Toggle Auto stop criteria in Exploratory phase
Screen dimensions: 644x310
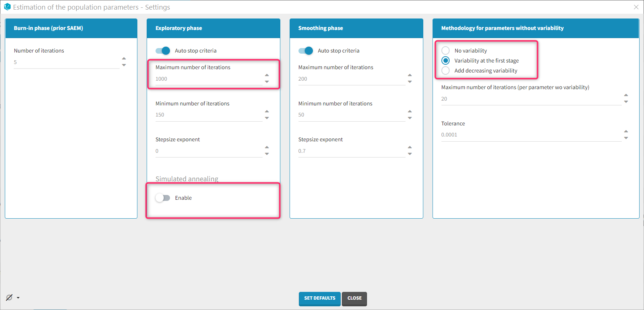pyautogui.click(x=163, y=51)
